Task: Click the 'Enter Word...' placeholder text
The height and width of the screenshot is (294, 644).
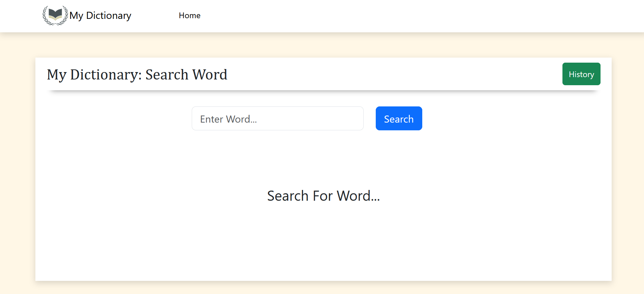Action: click(x=228, y=119)
